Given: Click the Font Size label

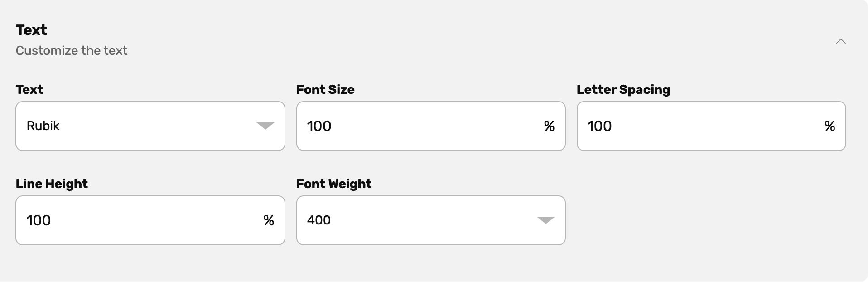Looking at the screenshot, I should (x=325, y=90).
